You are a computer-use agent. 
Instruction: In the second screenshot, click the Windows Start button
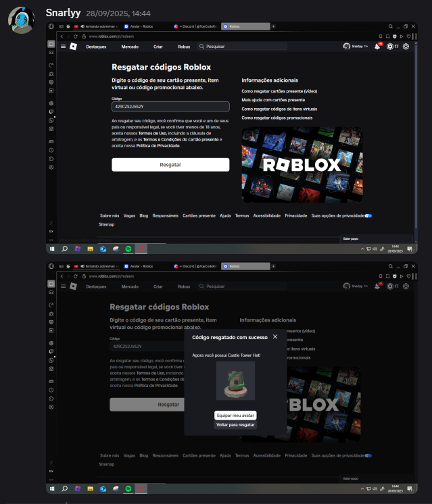coord(52,488)
